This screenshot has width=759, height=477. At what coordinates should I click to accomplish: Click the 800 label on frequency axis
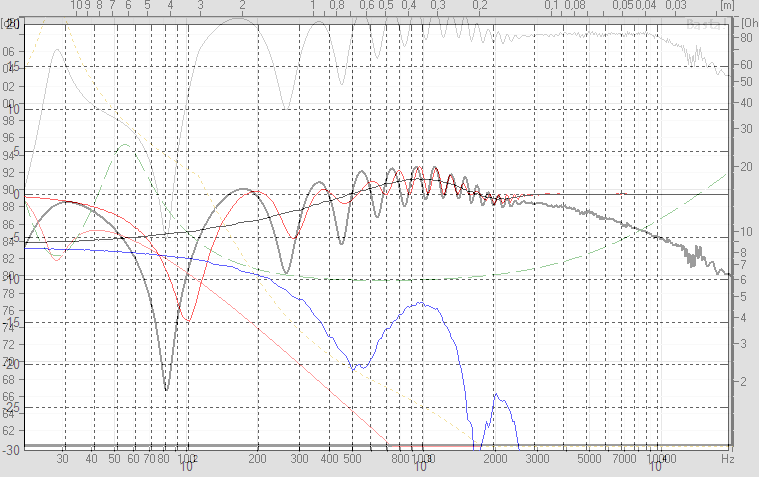point(400,459)
